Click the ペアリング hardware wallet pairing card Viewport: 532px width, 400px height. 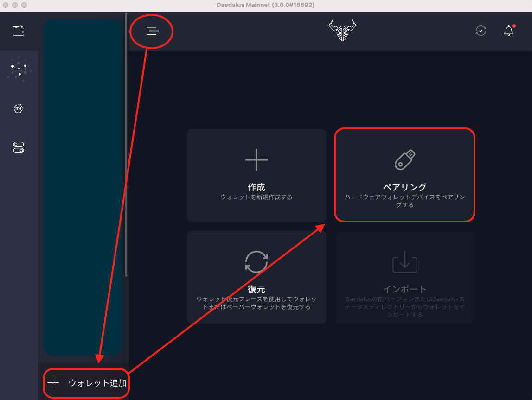click(x=405, y=175)
